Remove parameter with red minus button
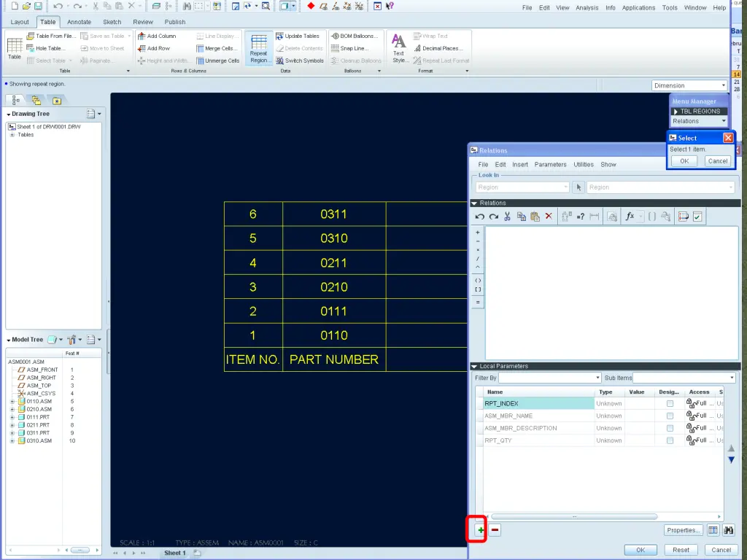This screenshot has width=747, height=560. [495, 530]
